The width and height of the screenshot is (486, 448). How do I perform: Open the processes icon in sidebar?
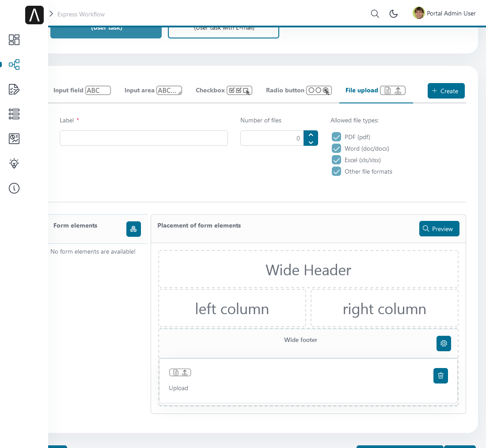[14, 65]
